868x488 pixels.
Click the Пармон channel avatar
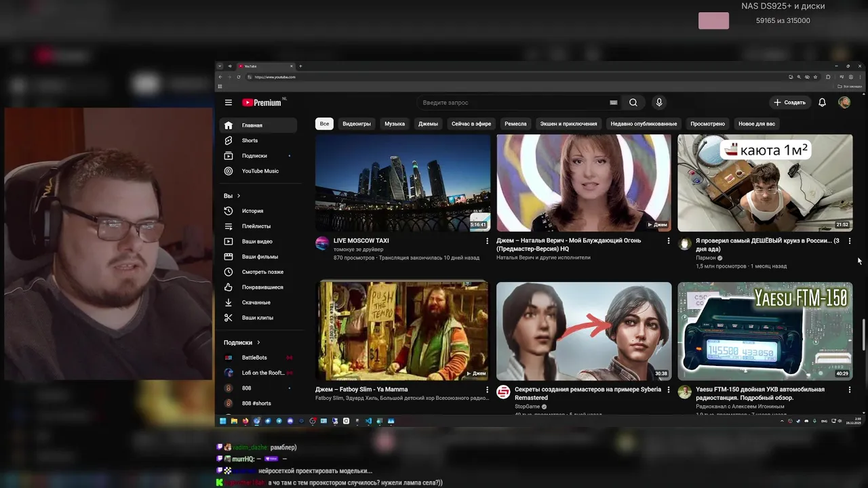(x=685, y=243)
